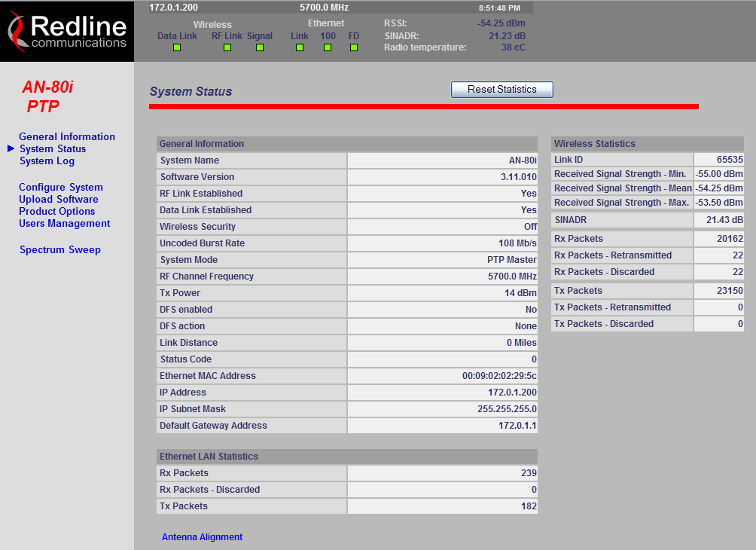Click the Redline Communications logo
756x550 pixels.
click(x=67, y=32)
